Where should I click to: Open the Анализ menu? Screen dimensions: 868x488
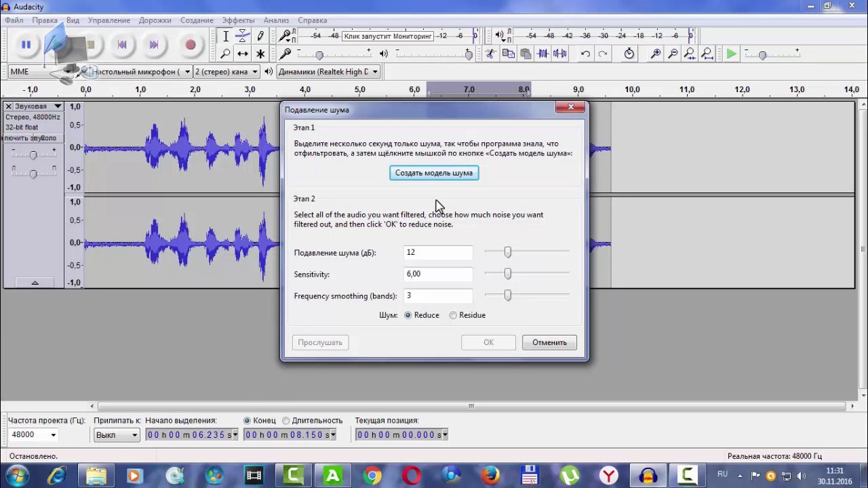tap(276, 20)
